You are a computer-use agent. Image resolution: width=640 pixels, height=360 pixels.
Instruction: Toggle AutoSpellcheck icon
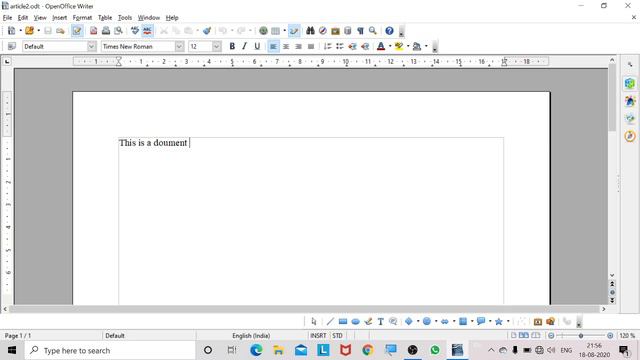[x=147, y=31]
